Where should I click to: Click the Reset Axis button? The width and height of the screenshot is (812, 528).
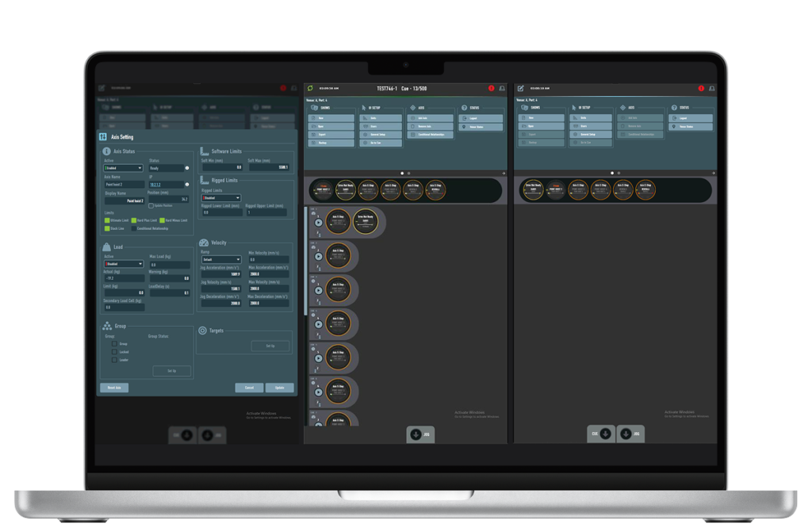pyautogui.click(x=114, y=388)
